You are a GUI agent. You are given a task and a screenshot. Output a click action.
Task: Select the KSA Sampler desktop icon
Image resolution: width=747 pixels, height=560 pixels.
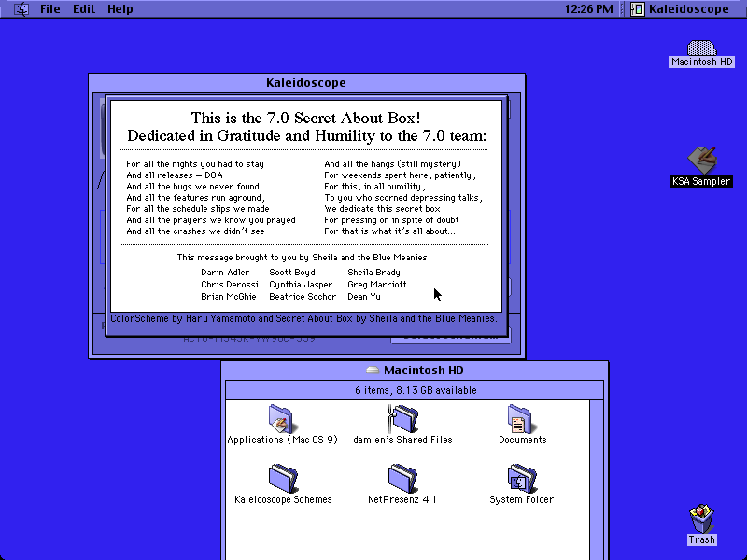701,167
